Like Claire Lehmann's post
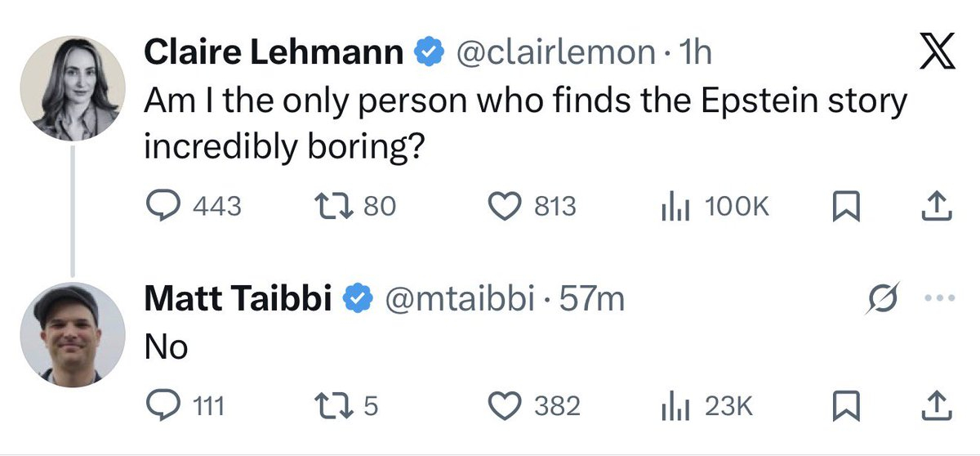The height and width of the screenshot is (456, 980). pos(504,206)
